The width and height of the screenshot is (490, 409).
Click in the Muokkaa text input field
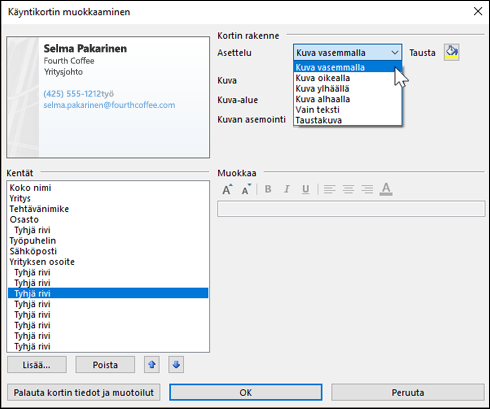[351, 209]
